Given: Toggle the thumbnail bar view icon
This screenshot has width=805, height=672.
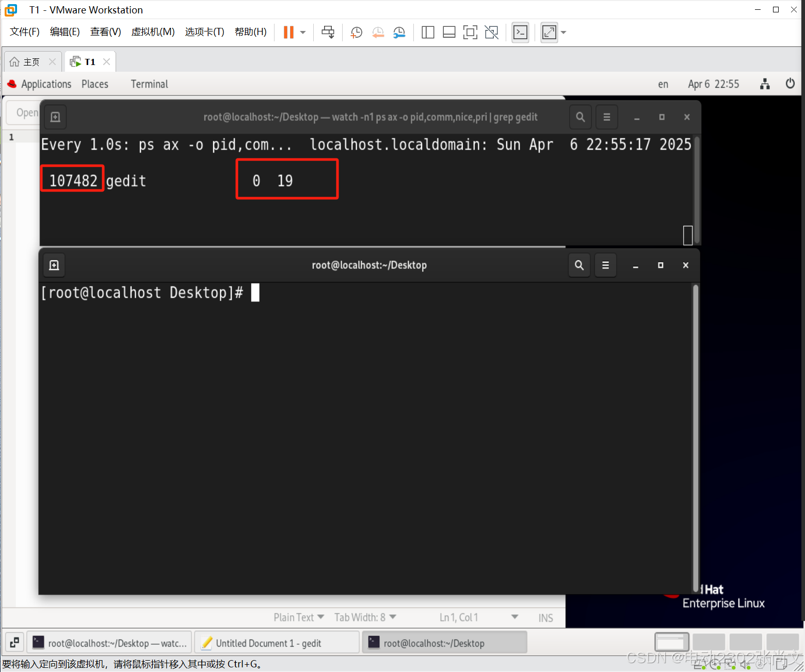Looking at the screenshot, I should click(449, 33).
